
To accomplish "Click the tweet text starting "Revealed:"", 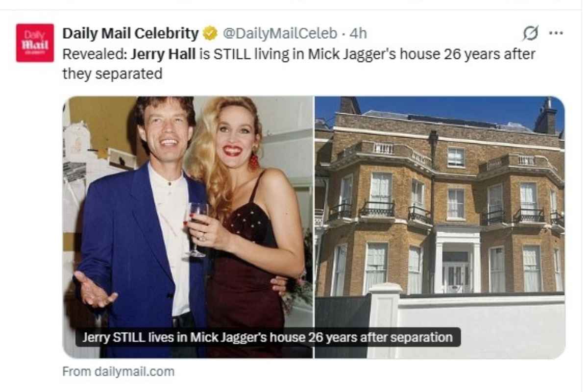I will click(x=299, y=64).
